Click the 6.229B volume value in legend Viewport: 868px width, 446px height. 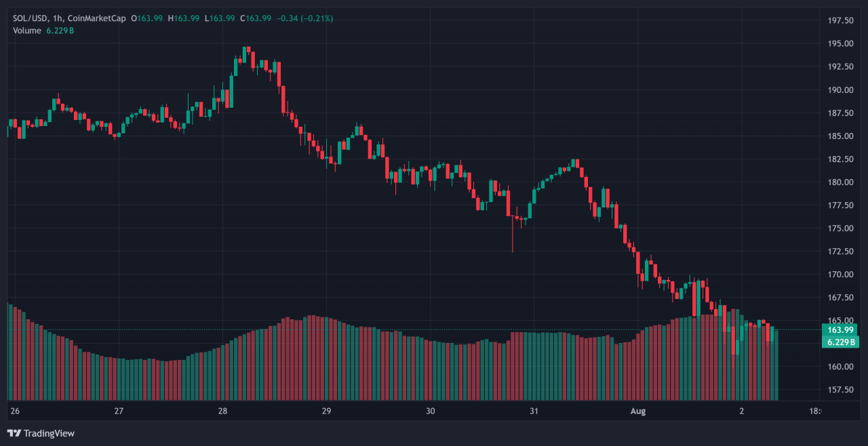coord(61,31)
